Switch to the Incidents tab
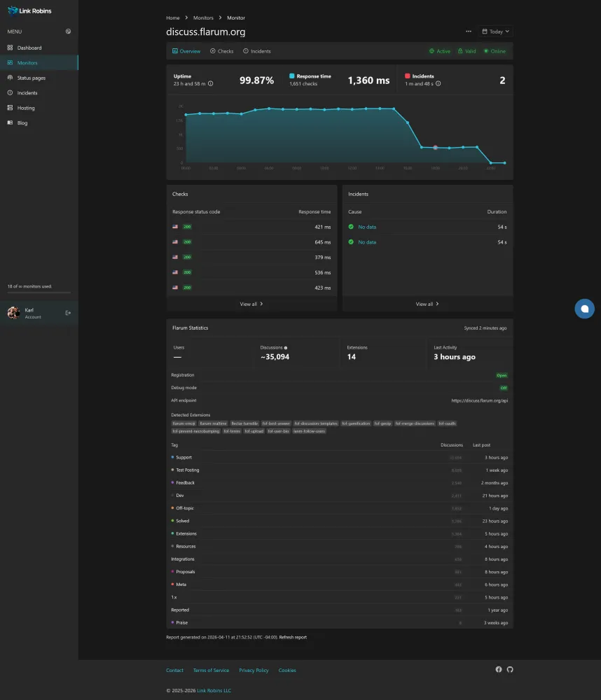The height and width of the screenshot is (700, 601). [x=257, y=51]
